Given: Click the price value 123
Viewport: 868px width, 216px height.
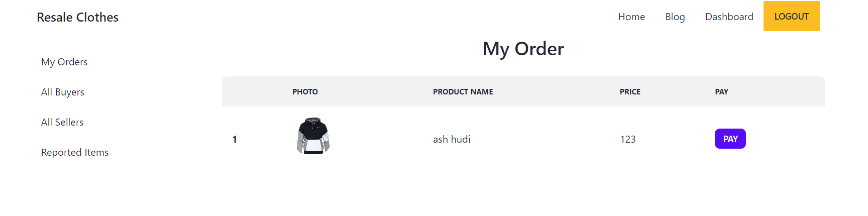Looking at the screenshot, I should 627,139.
